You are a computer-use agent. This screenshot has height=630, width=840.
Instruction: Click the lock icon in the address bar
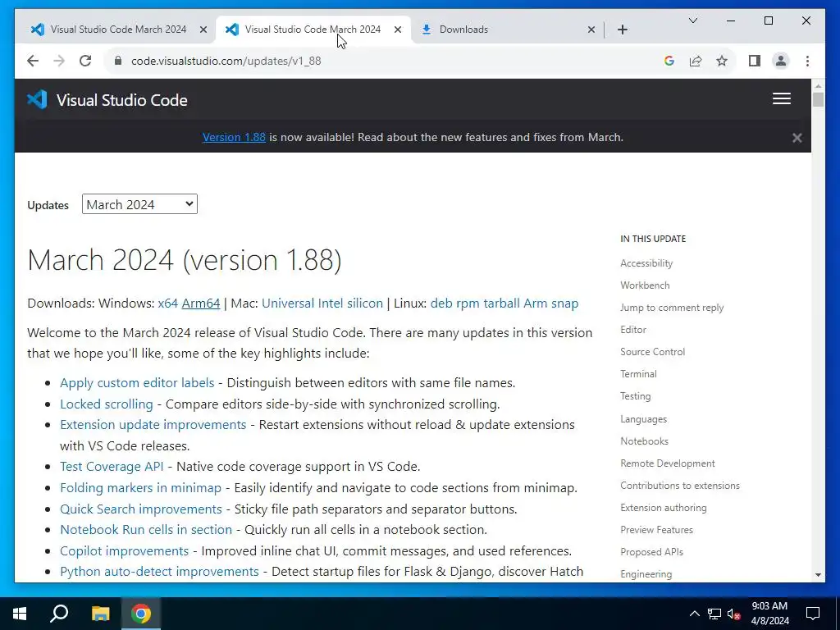(118, 61)
